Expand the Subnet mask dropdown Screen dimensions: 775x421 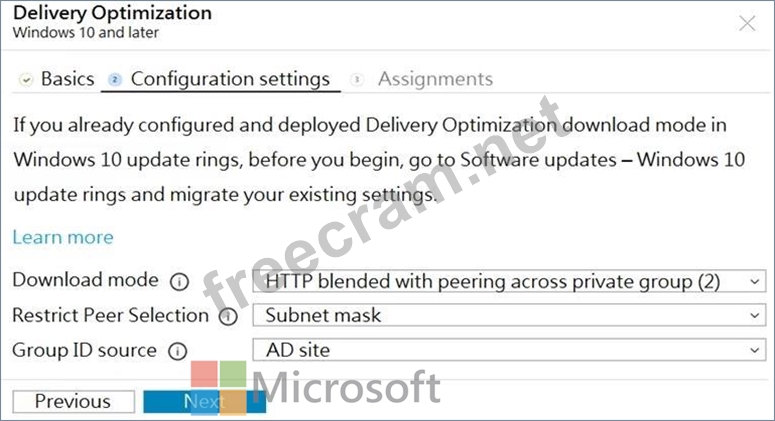coord(510,316)
